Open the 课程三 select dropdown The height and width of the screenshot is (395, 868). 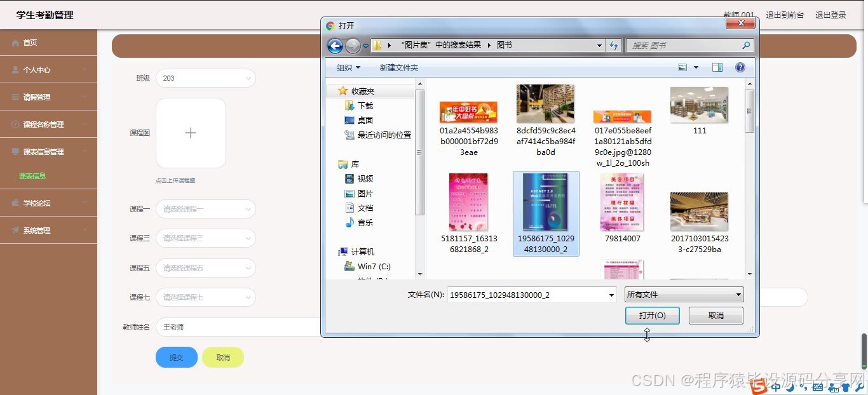[205, 238]
